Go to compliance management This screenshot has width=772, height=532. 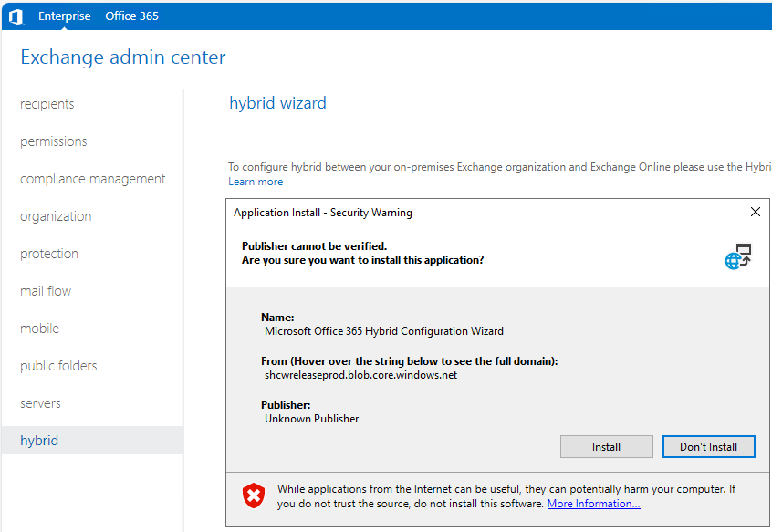pos(92,179)
